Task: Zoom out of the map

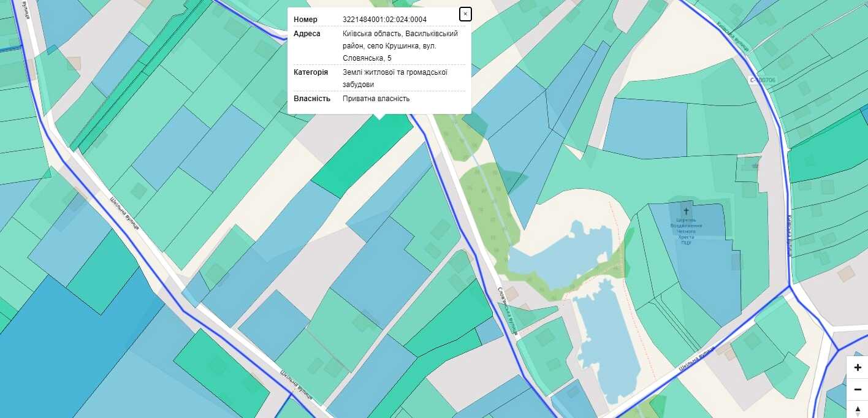Action: [x=857, y=390]
